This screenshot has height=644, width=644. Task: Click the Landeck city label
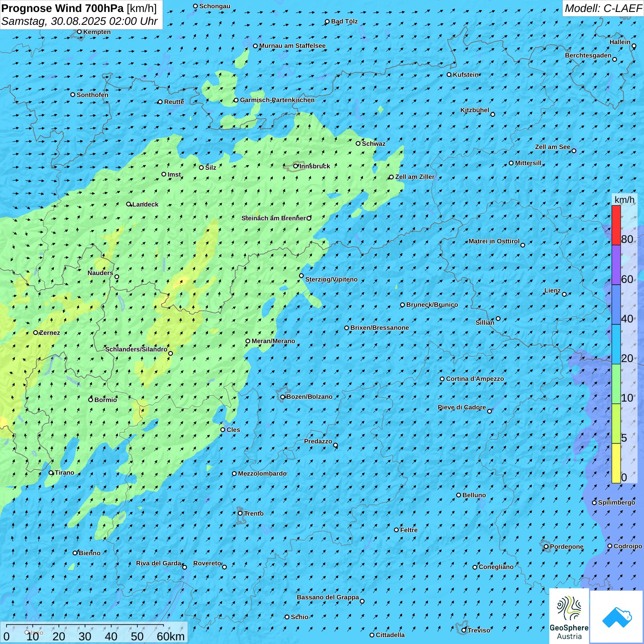click(x=145, y=204)
